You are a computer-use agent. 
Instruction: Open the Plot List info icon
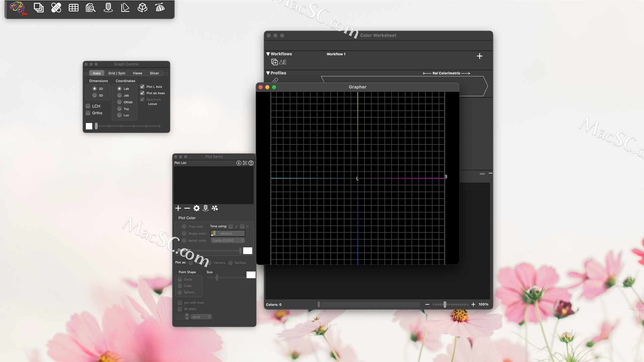[x=239, y=163]
